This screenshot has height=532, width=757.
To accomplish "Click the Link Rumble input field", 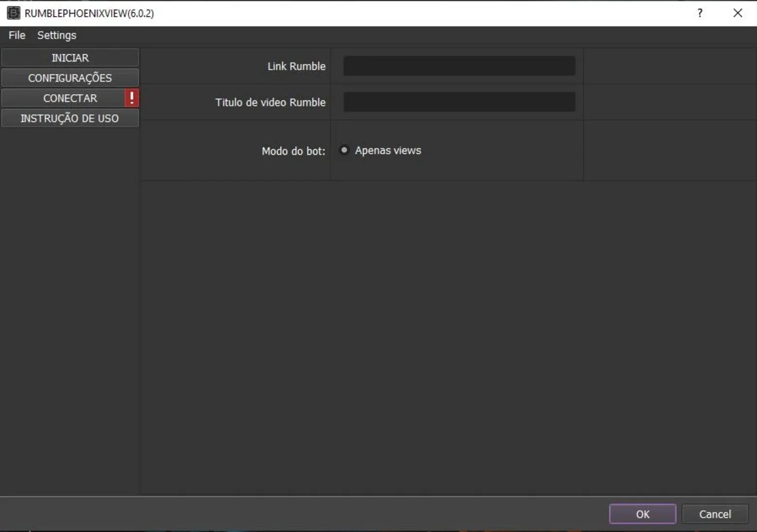I will pyautogui.click(x=459, y=66).
